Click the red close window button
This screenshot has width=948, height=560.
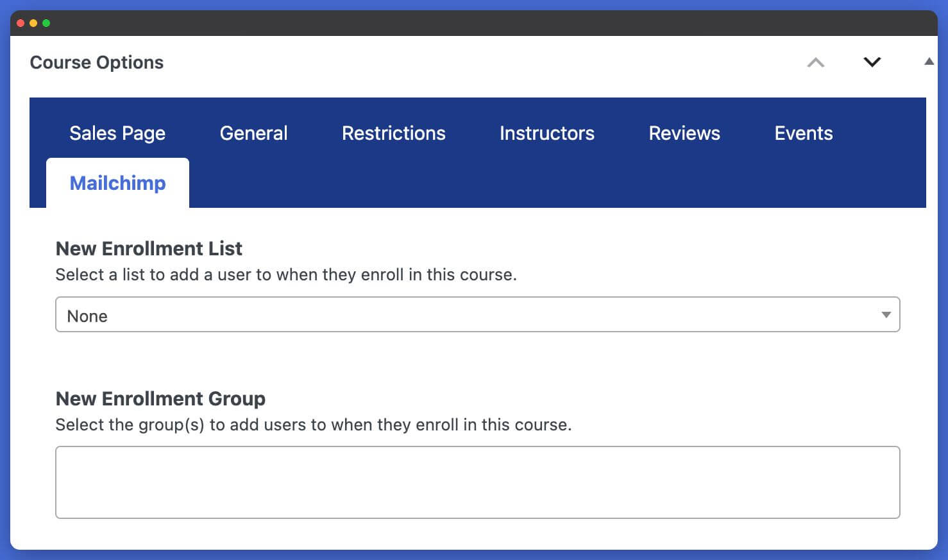coord(21,23)
